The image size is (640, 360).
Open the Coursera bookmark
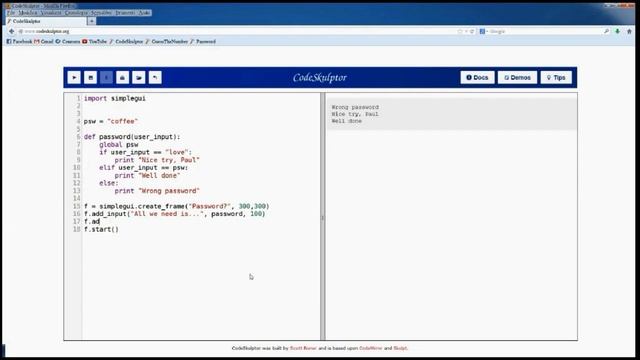(x=68, y=41)
